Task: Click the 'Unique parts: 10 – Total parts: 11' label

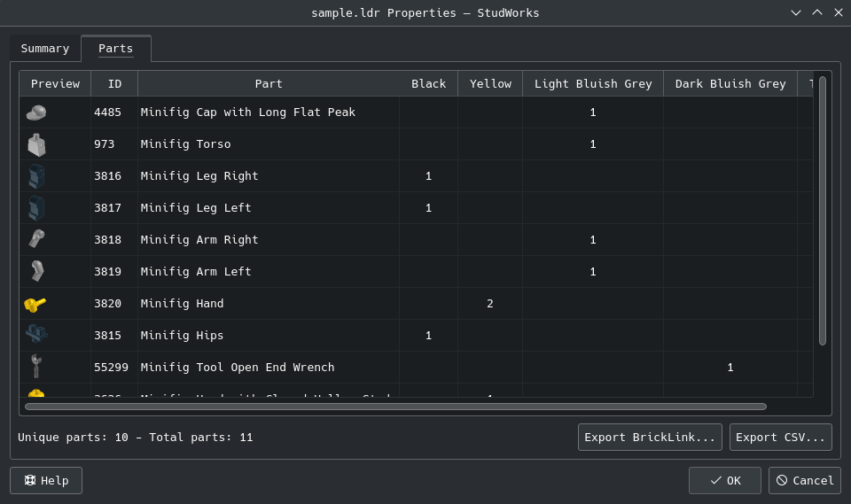Action: (135, 438)
